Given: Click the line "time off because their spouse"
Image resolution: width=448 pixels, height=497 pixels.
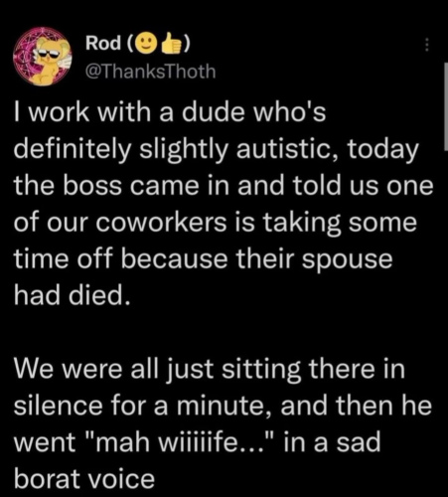Looking at the screenshot, I should coord(203,258).
